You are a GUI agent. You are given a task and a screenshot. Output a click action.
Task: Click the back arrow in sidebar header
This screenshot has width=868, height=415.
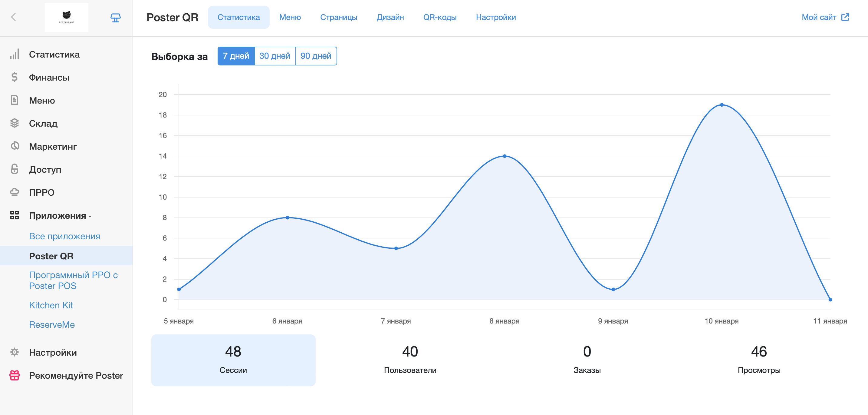14,17
